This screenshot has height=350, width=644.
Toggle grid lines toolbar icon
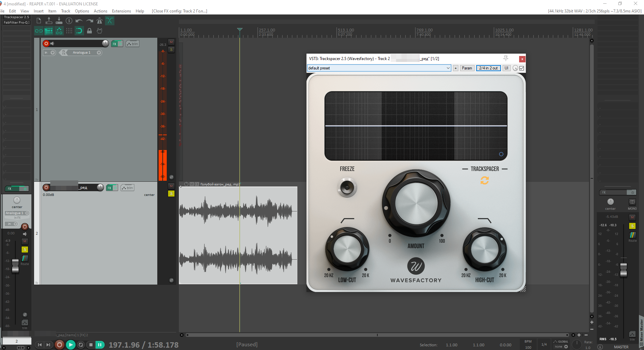pyautogui.click(x=69, y=31)
